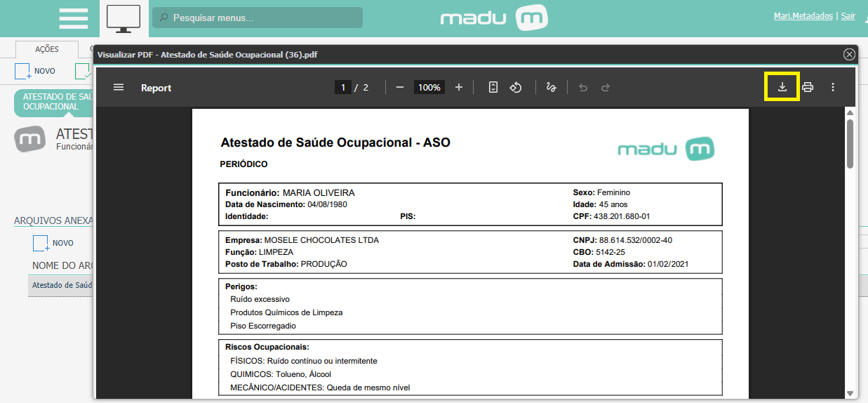Open PDF viewer more actions menu
The width and height of the screenshot is (868, 403).
coord(833,87)
